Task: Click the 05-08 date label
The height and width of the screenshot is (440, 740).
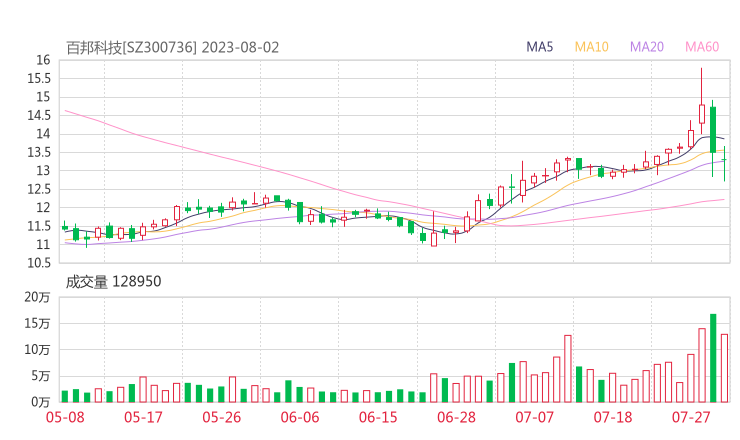Action: (65, 417)
